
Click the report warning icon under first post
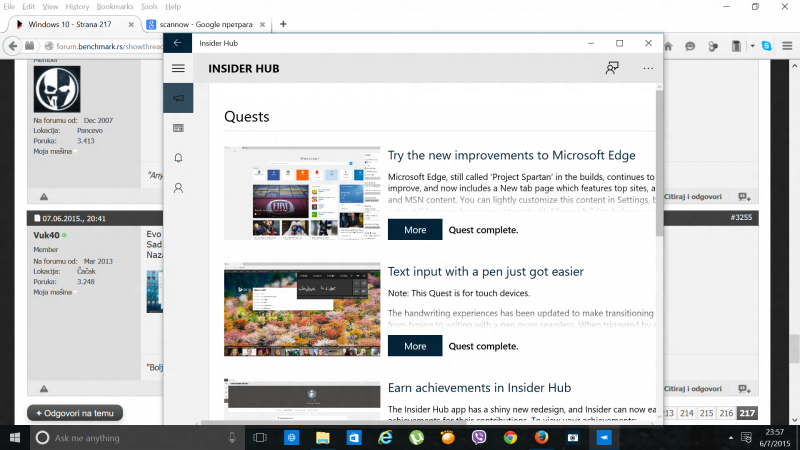(44, 196)
